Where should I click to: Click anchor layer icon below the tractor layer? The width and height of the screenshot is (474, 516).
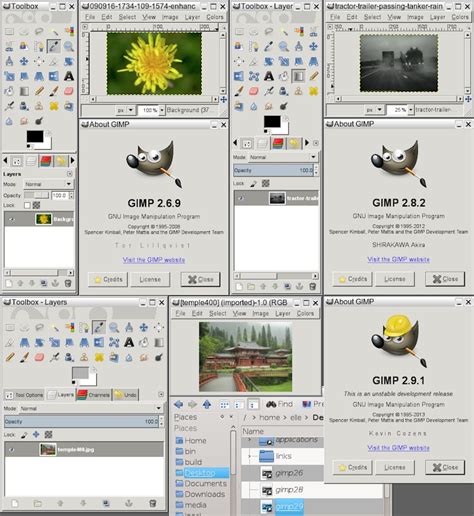coord(299,286)
